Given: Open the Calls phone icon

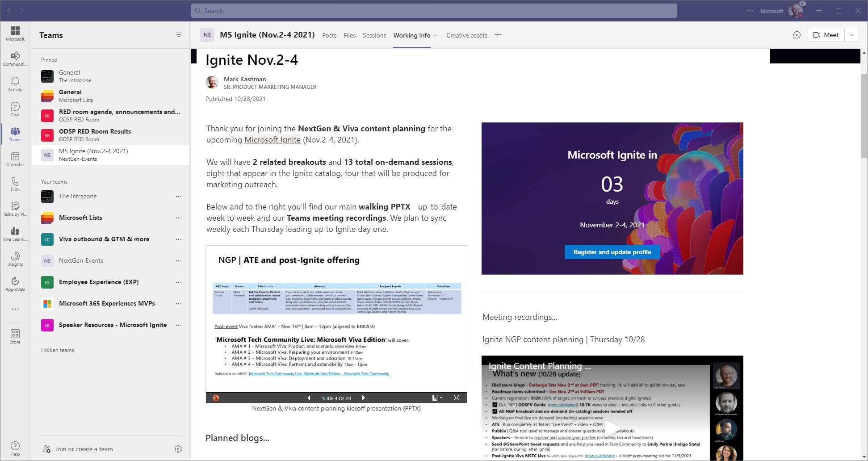Looking at the screenshot, I should coord(15,184).
